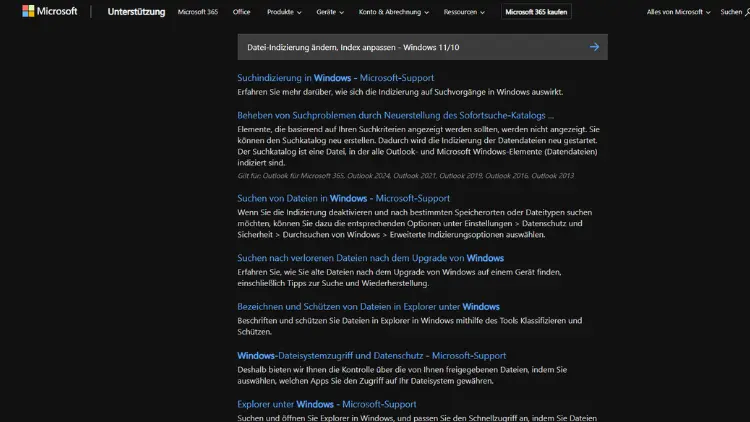The width and height of the screenshot is (750, 422).
Task: Click the description 'Elemente, die basierend auf Ihren Suchkriterien'
Action: pos(418,146)
